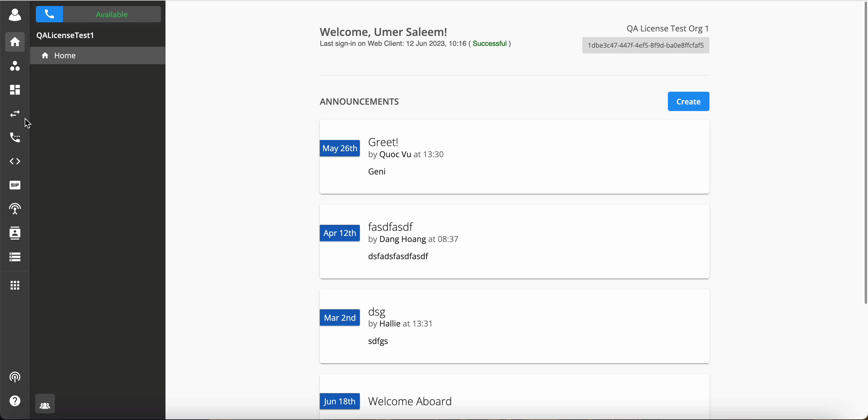The width and height of the screenshot is (868, 420).
Task: Click the page vertical scrollbar
Action: [x=865, y=152]
